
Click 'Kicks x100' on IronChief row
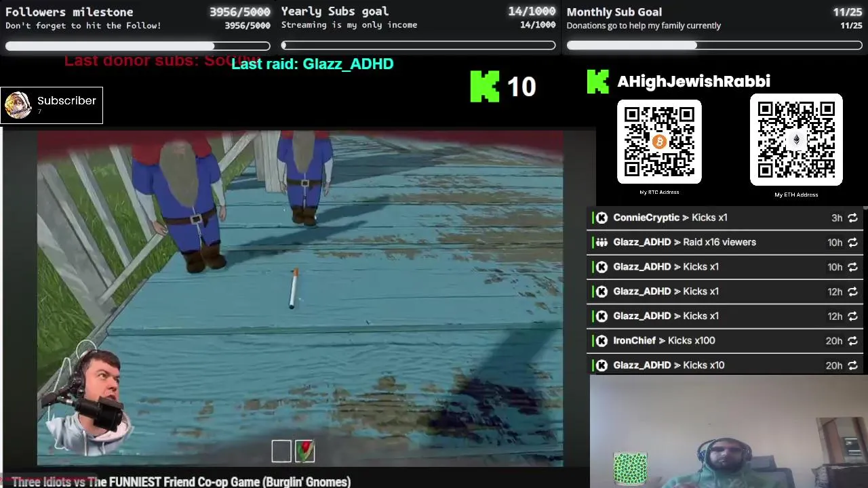pos(691,341)
